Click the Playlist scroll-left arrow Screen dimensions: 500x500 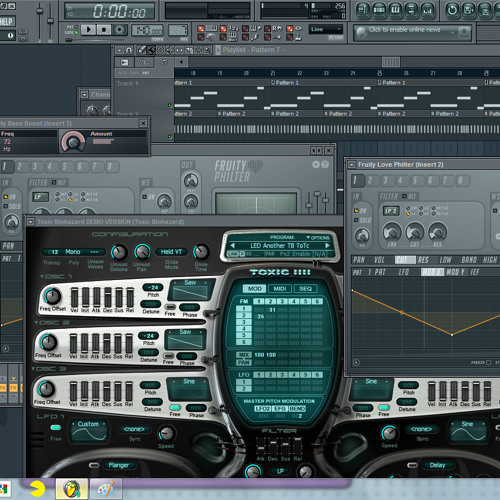(x=181, y=62)
